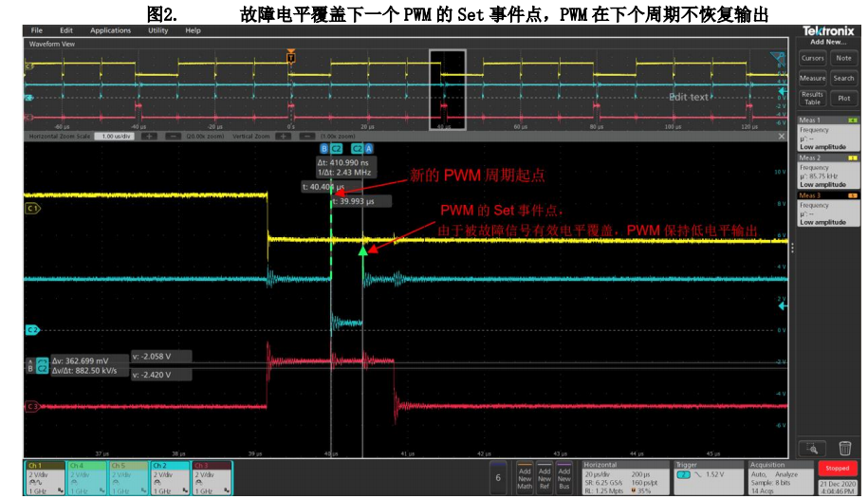Select the cyan C2 channel handle
This screenshot has width=868, height=499.
pos(32,330)
